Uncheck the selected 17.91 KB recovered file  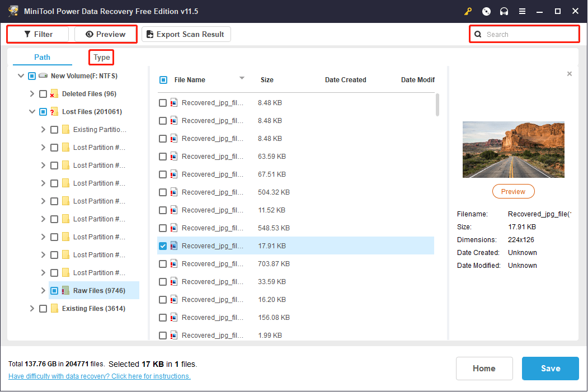pyautogui.click(x=163, y=245)
